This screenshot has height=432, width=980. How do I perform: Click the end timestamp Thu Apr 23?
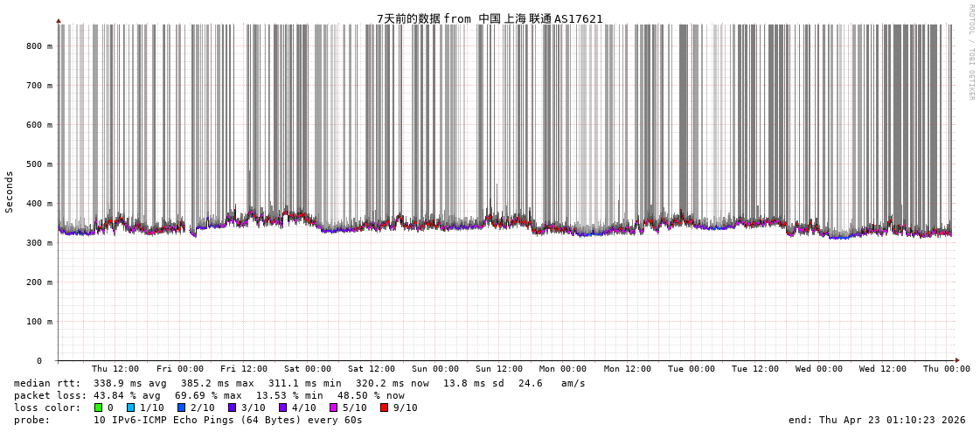(x=877, y=420)
